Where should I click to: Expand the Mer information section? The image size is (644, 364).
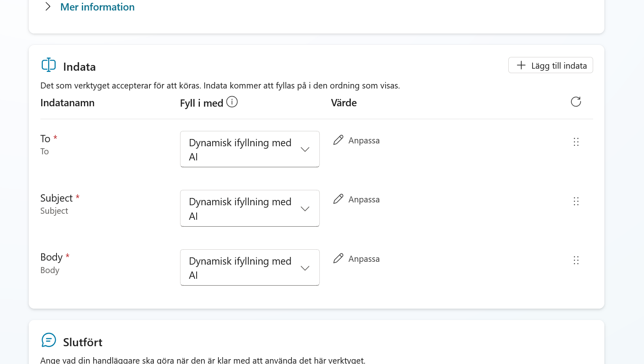tap(48, 7)
